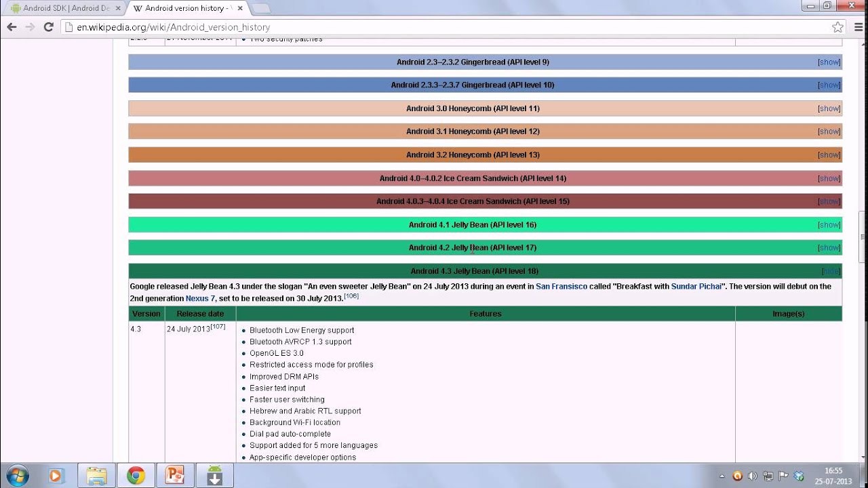
Task: Click the Easier text input item
Action: click(x=277, y=388)
